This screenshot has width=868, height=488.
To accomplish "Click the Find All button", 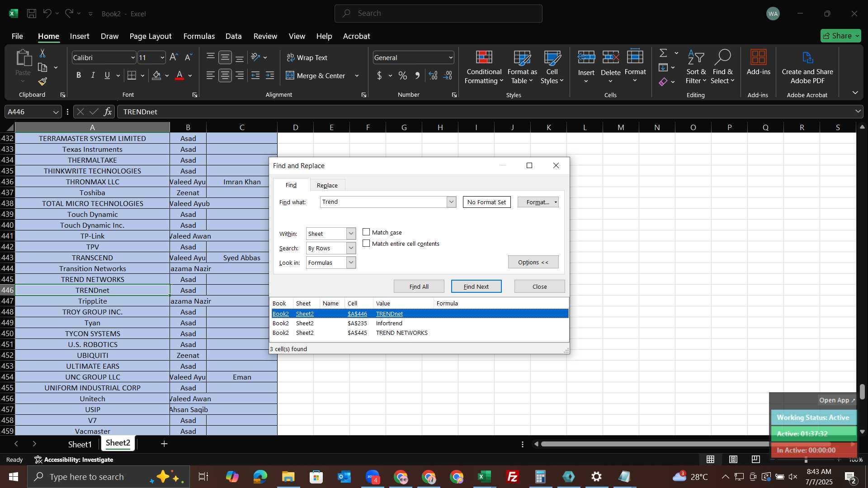I will pos(419,286).
